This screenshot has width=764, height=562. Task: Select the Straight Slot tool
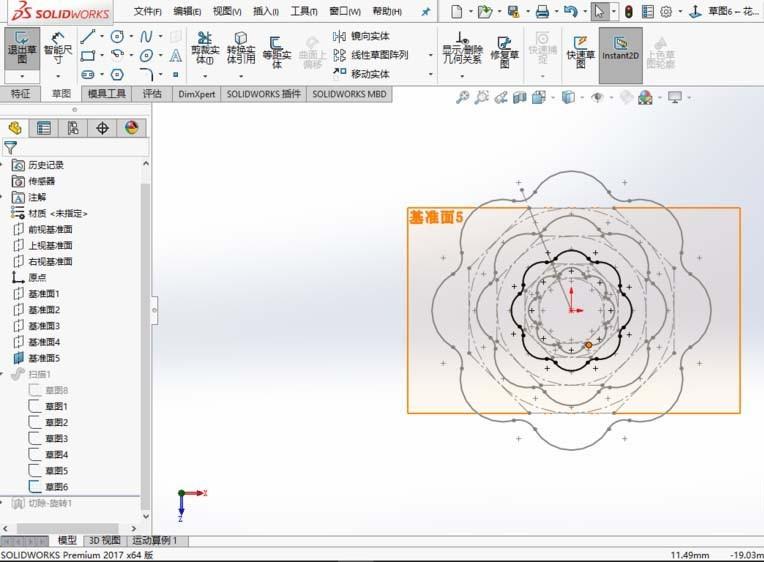coord(88,75)
